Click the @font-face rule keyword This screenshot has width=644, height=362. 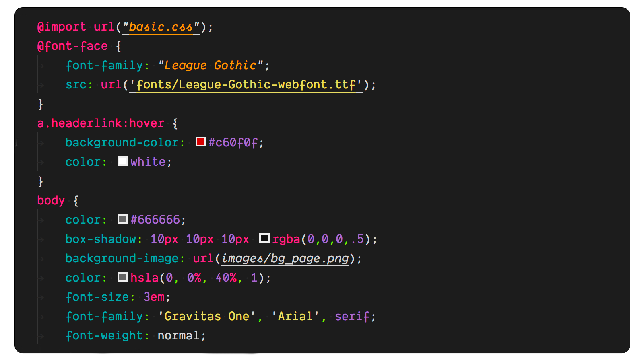pyautogui.click(x=72, y=46)
